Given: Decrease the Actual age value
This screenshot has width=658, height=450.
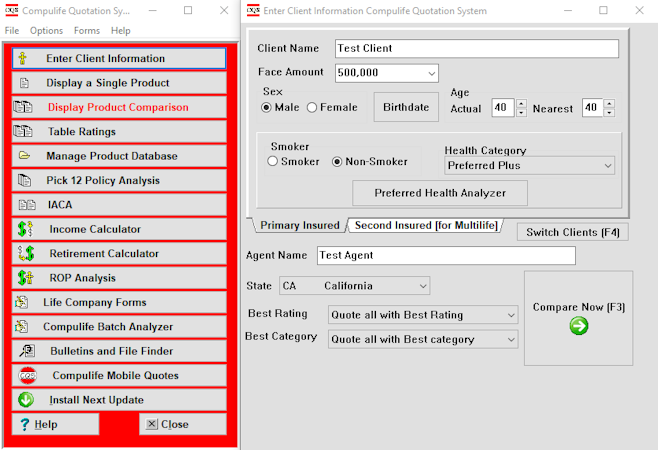Looking at the screenshot, I should pos(521,112).
